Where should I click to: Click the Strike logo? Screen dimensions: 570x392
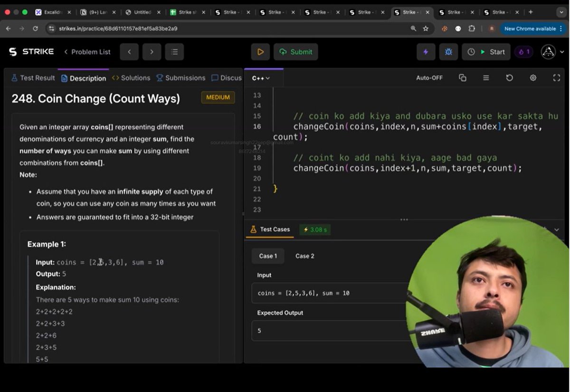[31, 52]
